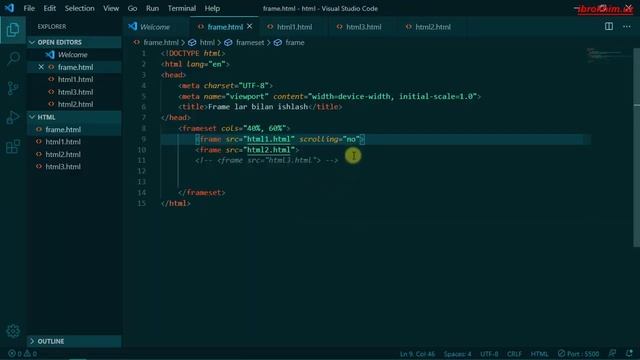
Task: Change indentation Spaces: 4 setting
Action: 457,354
